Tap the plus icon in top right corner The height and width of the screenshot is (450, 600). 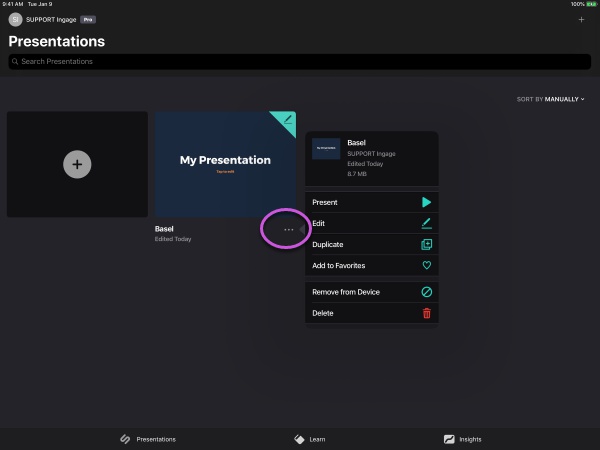point(581,20)
